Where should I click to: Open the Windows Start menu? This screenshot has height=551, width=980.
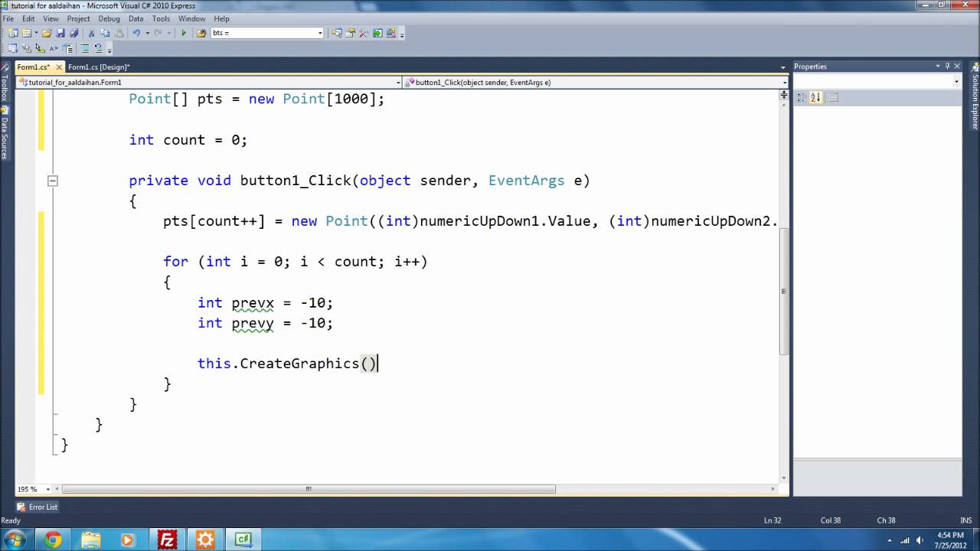[15, 540]
